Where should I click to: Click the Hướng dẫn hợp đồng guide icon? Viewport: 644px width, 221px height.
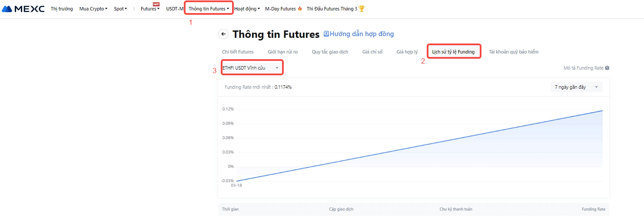pyautogui.click(x=326, y=34)
